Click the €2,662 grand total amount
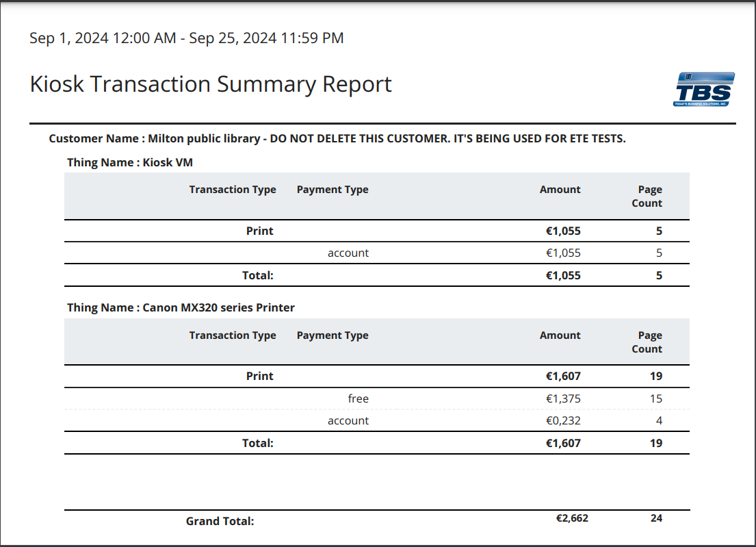 (572, 518)
